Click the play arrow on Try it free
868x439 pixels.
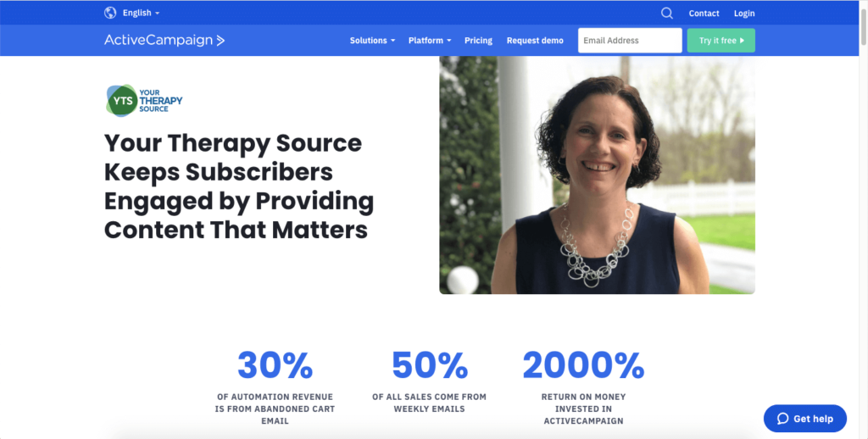742,41
